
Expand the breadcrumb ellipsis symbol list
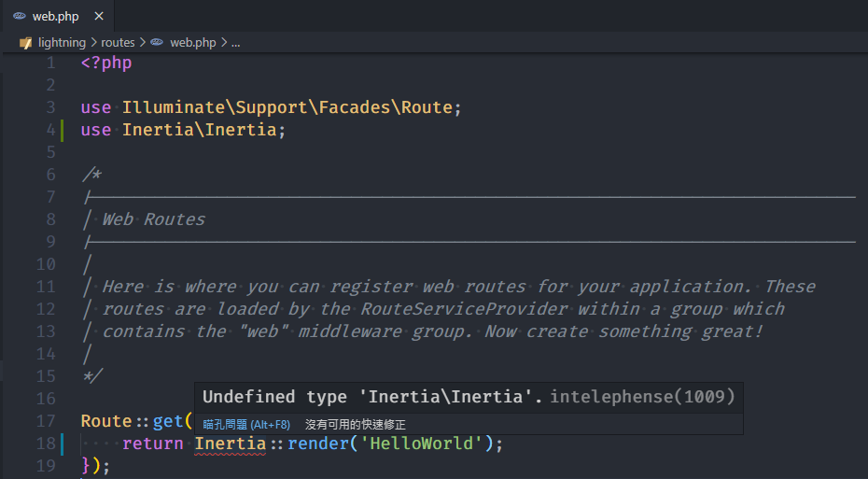click(x=235, y=43)
